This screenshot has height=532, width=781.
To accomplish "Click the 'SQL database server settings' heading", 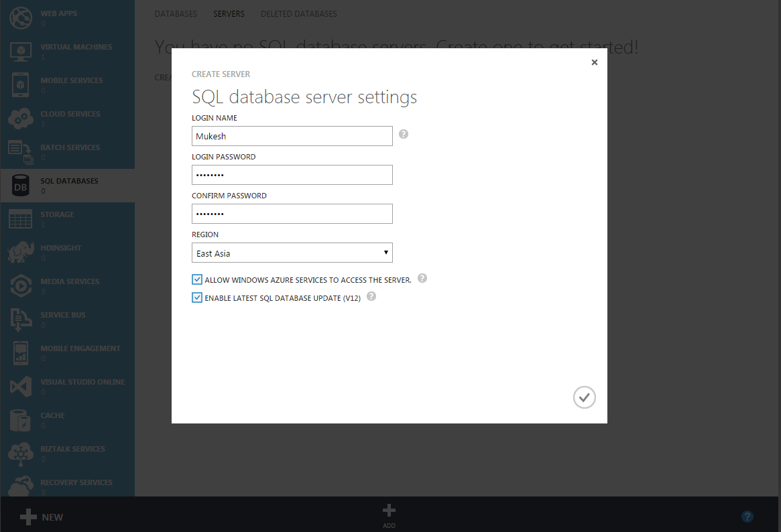I will coord(304,97).
